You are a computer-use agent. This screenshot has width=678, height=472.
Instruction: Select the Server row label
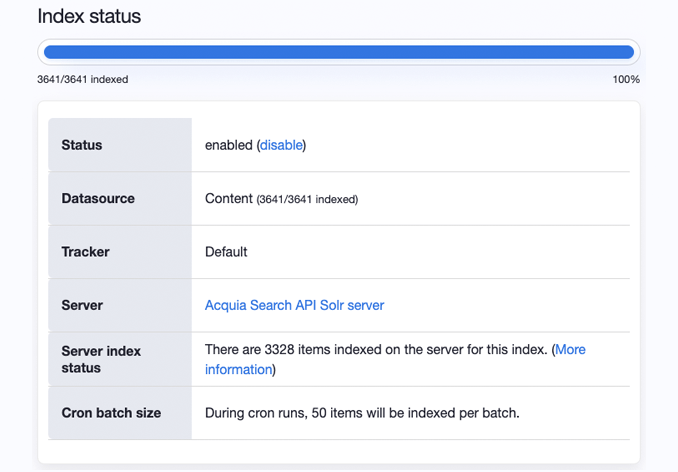click(82, 305)
